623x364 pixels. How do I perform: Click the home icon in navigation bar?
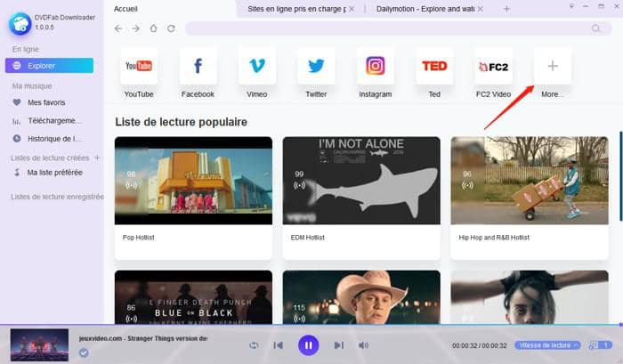[x=153, y=28]
